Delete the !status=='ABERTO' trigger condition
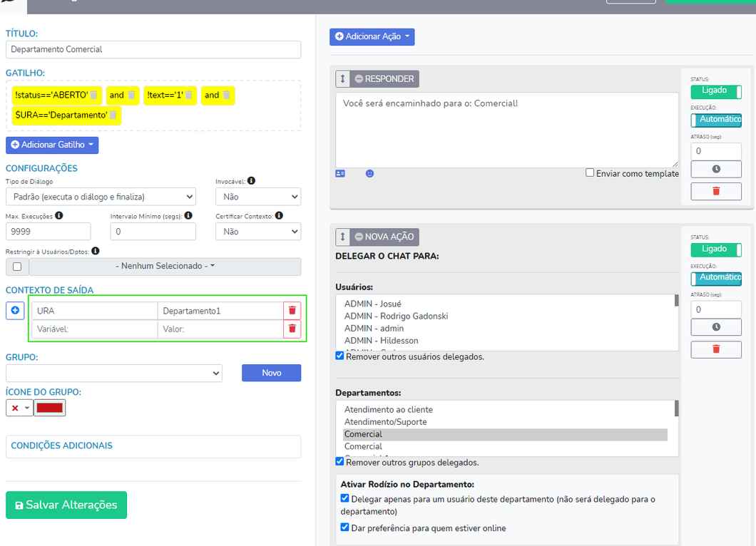 [93, 96]
